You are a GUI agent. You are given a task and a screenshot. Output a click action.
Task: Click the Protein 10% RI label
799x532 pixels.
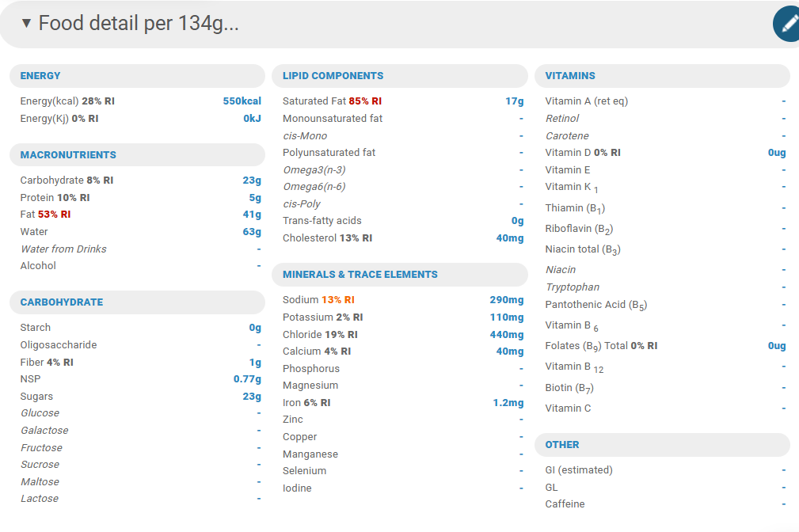point(55,198)
